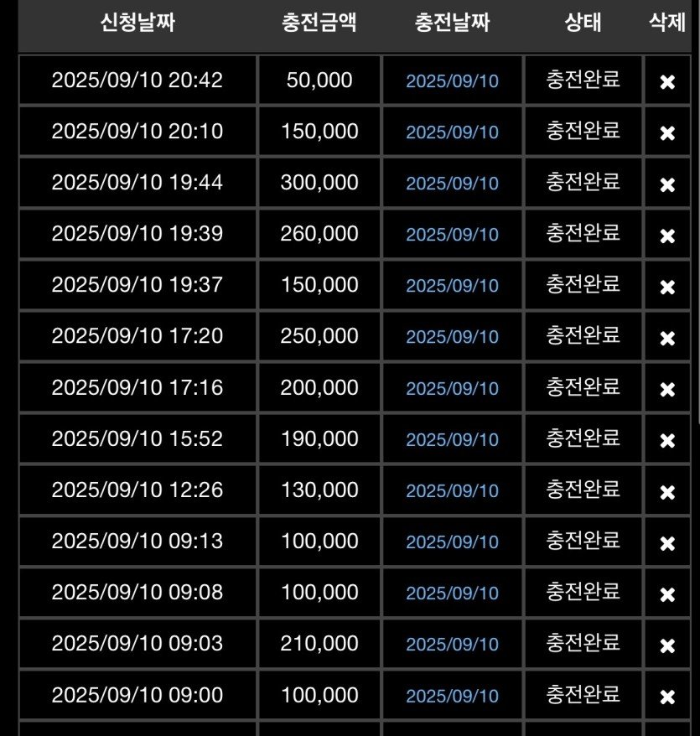The width and height of the screenshot is (700, 736).
Task: Open charge date link for 15:52 request
Action: point(452,440)
